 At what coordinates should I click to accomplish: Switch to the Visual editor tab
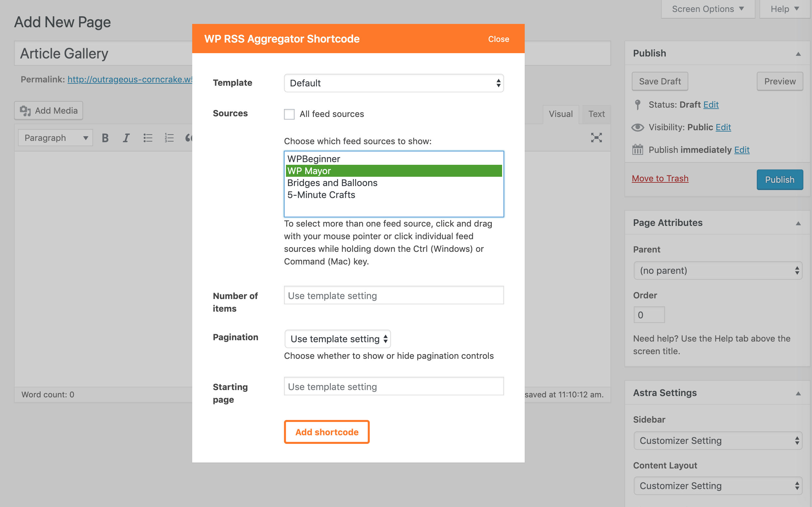[x=561, y=114]
